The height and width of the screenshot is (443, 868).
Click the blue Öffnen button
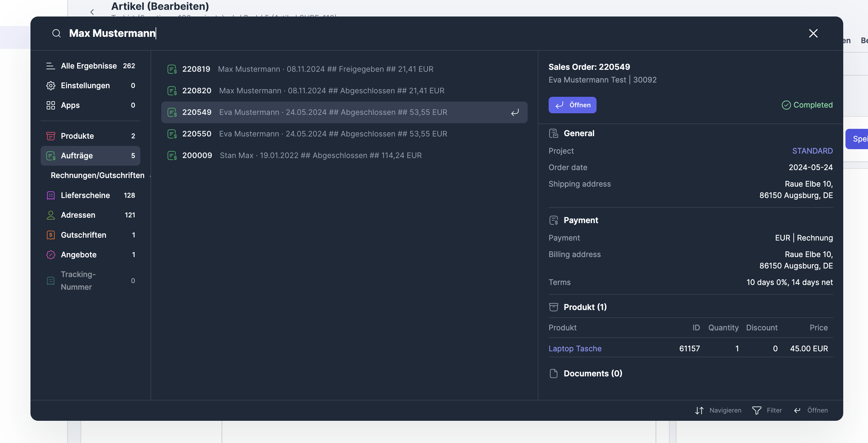tap(572, 105)
